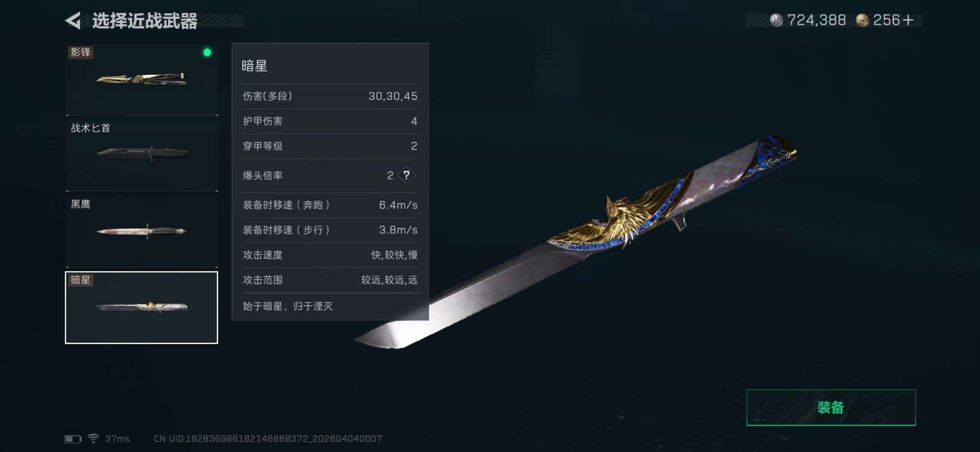Click the green equipped indicator on 影锋

[x=207, y=53]
